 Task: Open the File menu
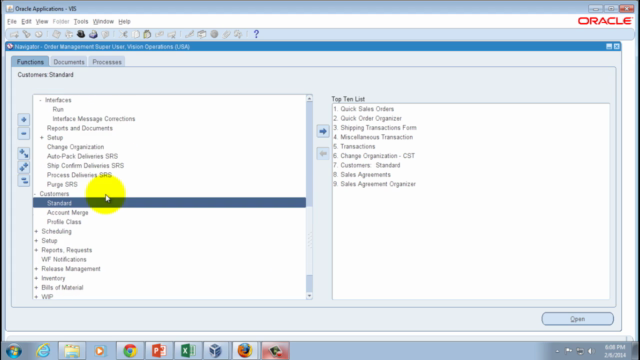point(12,22)
